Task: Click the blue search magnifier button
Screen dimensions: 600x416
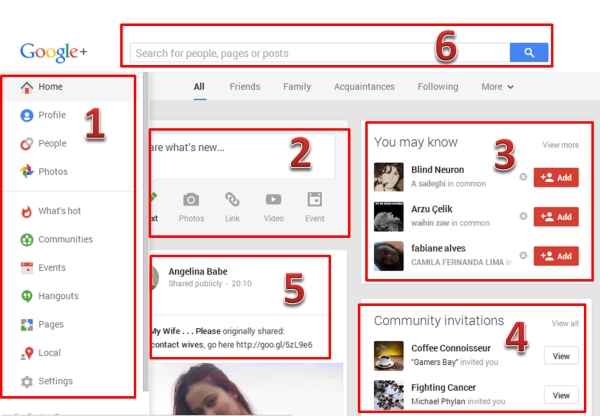Action: click(529, 52)
